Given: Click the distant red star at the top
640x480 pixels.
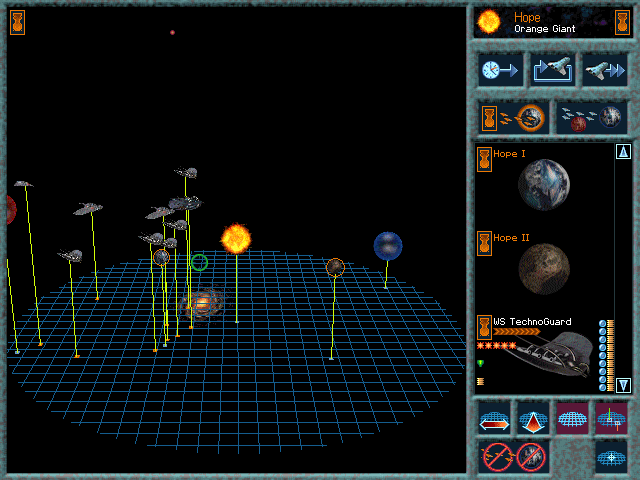Looking at the screenshot, I should coord(172,32).
